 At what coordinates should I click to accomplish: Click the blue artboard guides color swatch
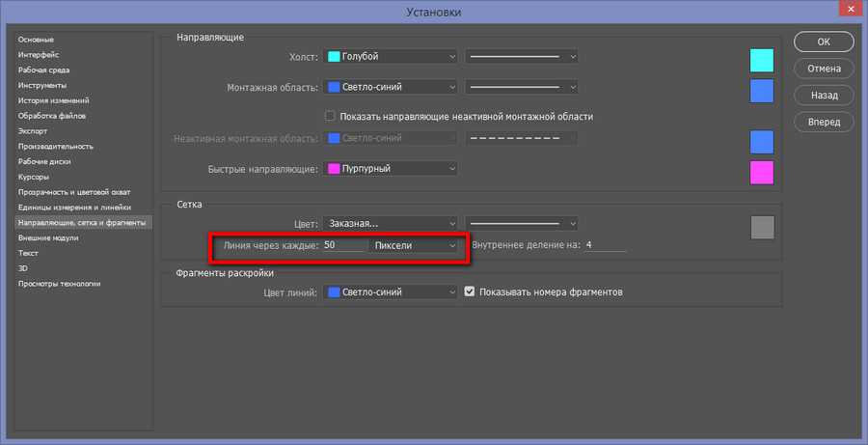pos(762,91)
